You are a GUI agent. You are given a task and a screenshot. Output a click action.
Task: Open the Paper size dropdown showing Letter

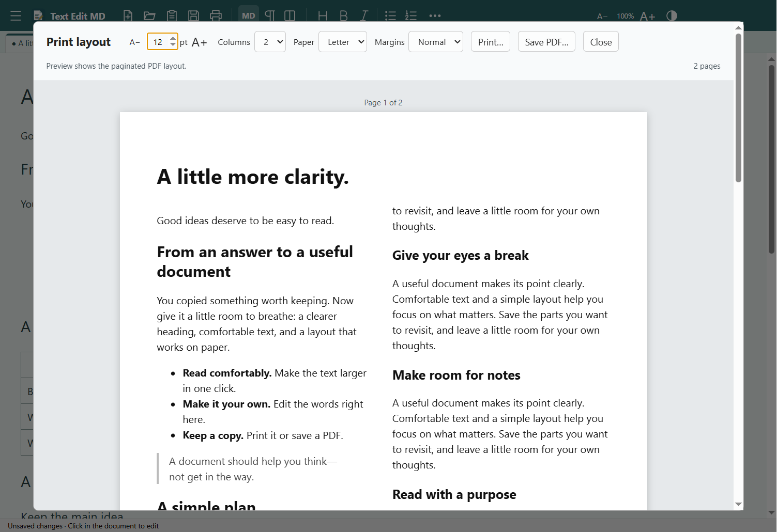click(x=343, y=42)
